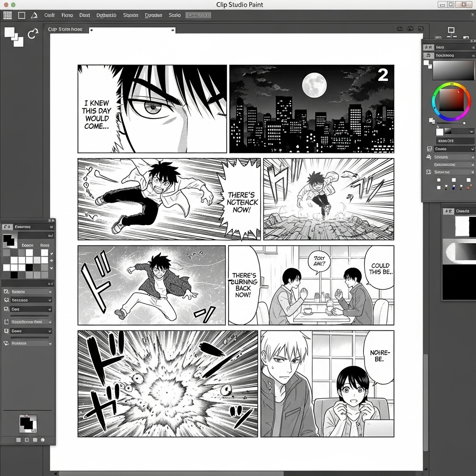Toggle the leftmost square toggle at the left panel bottom

(19, 439)
